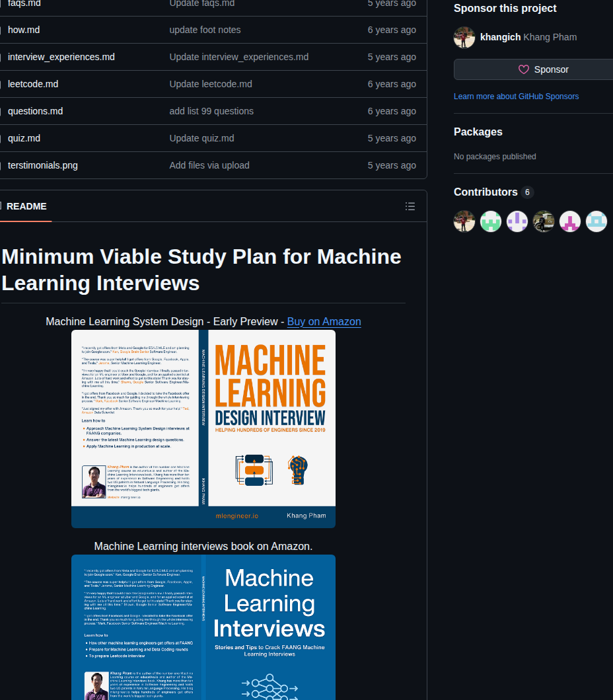Open commit 'Add files via upload'
Viewport: 613px width, 700px height.
pyautogui.click(x=209, y=165)
